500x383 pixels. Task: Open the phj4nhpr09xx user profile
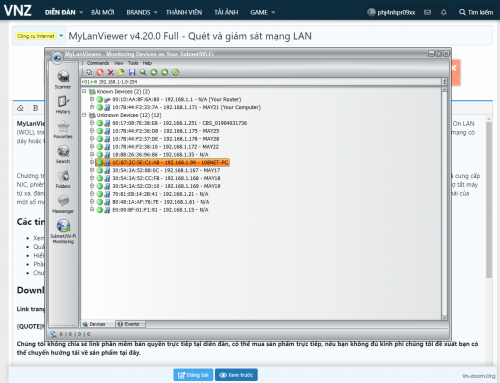click(391, 12)
